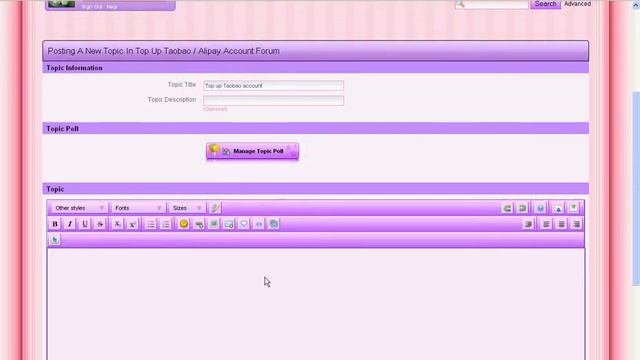Focus the Topic Title input field
The image size is (640, 360).
(273, 86)
